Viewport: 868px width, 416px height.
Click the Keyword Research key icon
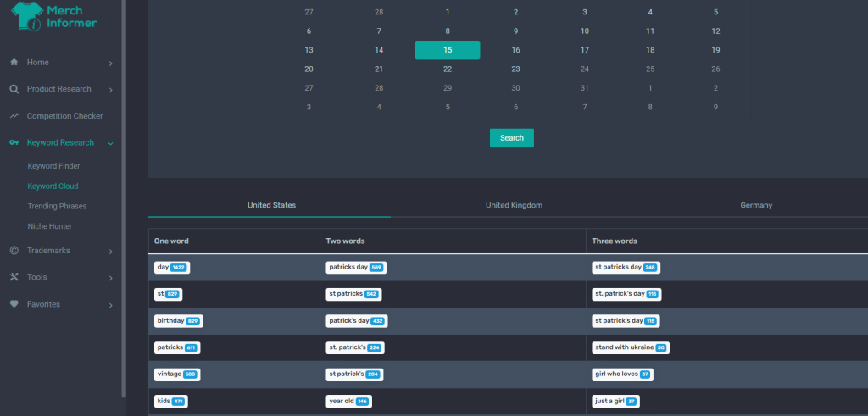[x=14, y=142]
